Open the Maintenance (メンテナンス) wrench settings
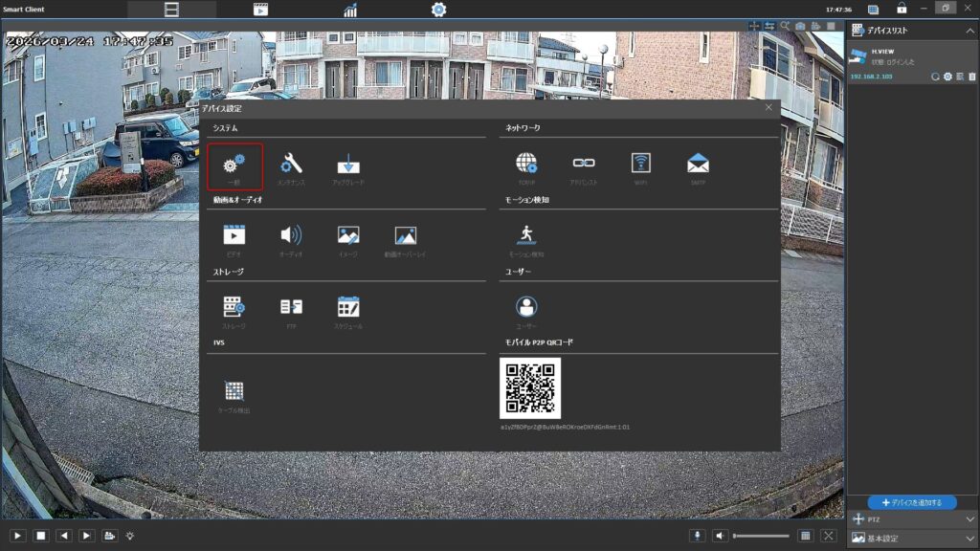 [291, 165]
